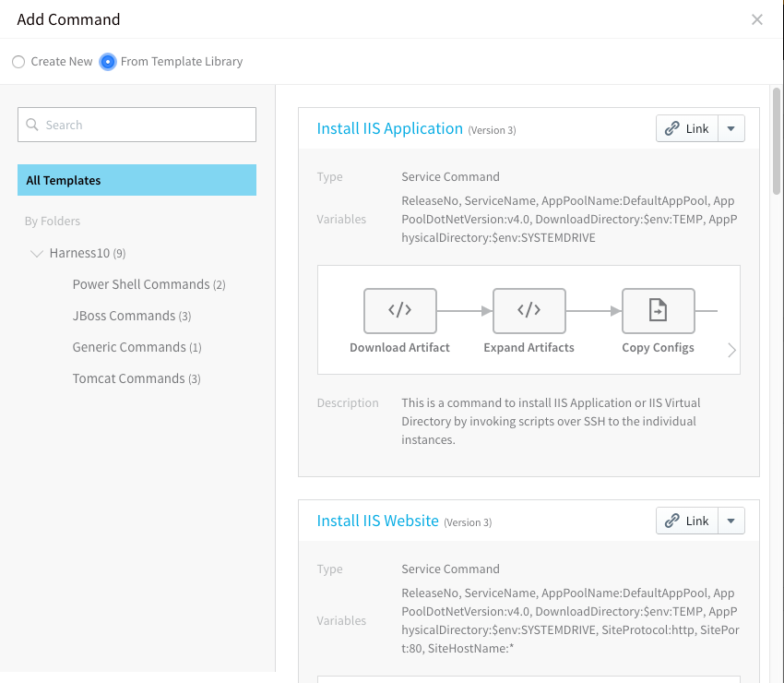Open the Install IIS Application template title

point(390,128)
